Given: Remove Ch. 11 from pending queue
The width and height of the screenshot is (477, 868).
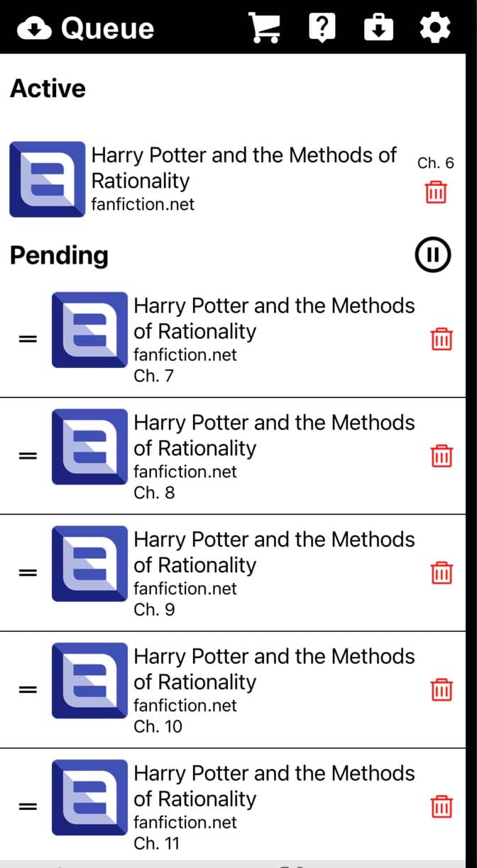Looking at the screenshot, I should point(442,806).
